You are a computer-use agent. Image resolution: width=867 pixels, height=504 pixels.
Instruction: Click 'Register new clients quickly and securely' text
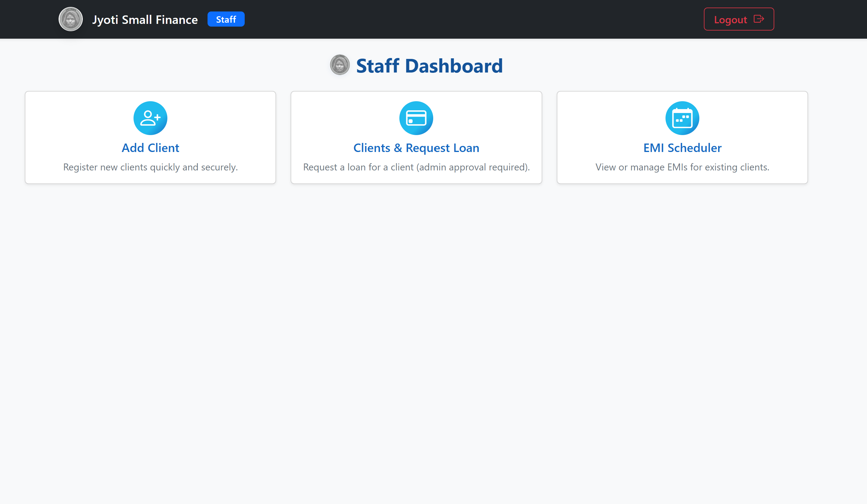(x=150, y=167)
